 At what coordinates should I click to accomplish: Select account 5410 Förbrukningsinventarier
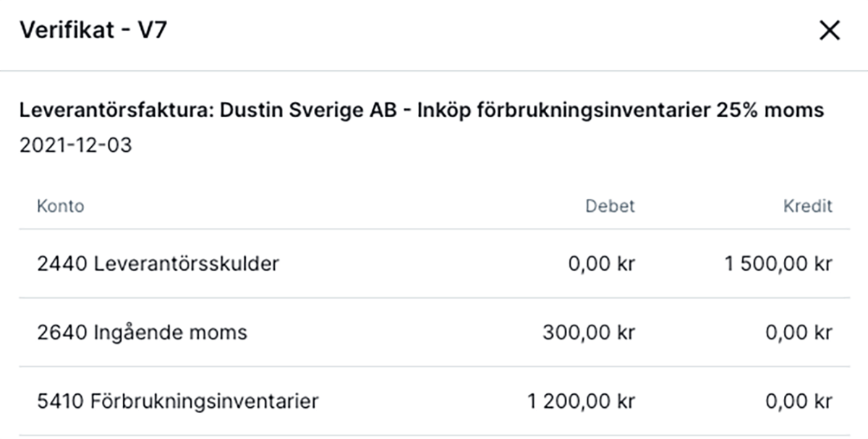pyautogui.click(x=177, y=401)
